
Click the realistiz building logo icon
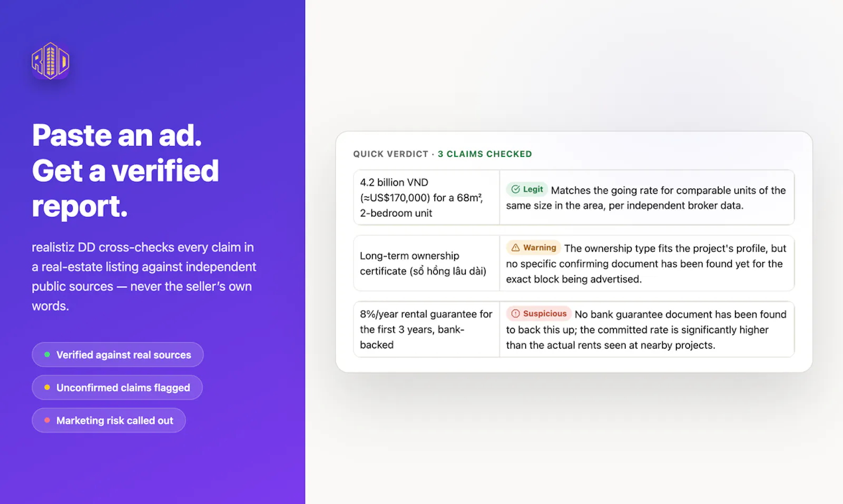click(51, 61)
